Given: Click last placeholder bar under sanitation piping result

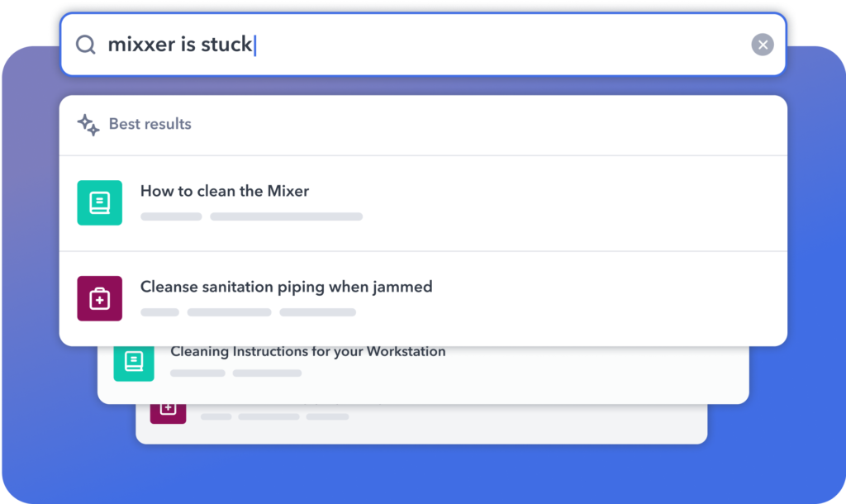Looking at the screenshot, I should tap(317, 312).
